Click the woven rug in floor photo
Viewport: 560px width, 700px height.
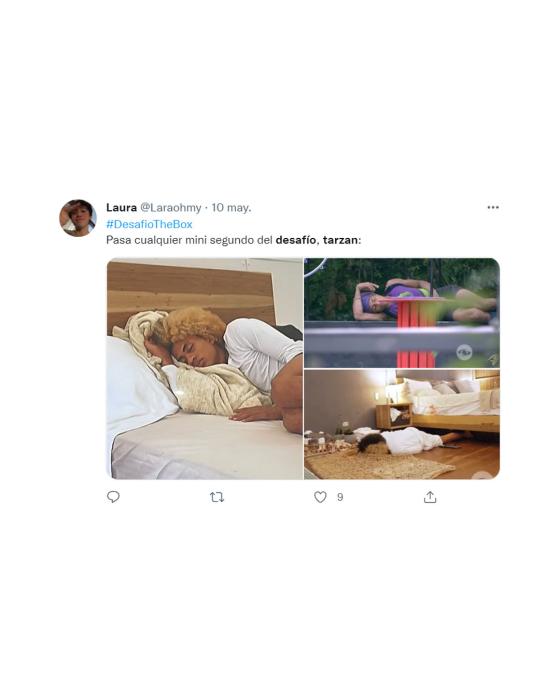point(380,464)
